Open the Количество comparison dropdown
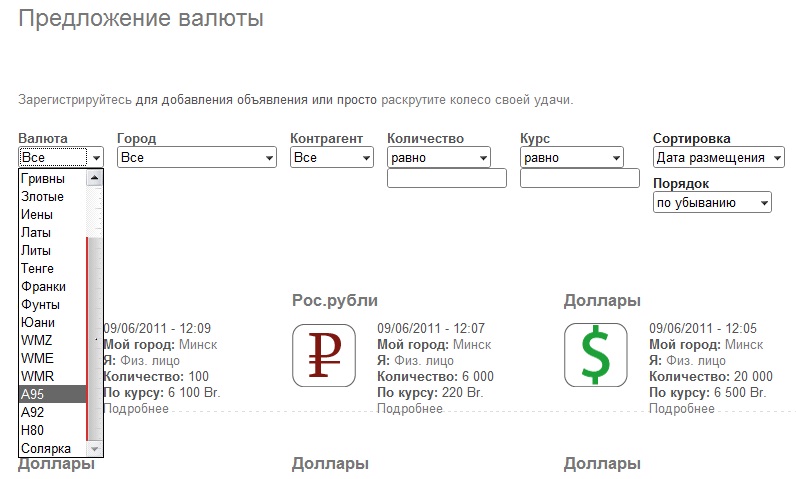796x479 pixels. (x=438, y=158)
